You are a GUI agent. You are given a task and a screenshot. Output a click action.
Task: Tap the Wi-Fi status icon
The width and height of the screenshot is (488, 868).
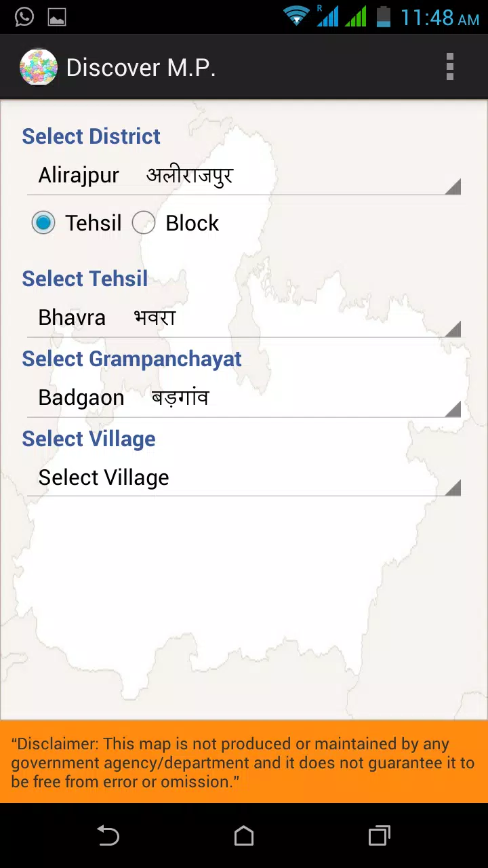pos(296,16)
